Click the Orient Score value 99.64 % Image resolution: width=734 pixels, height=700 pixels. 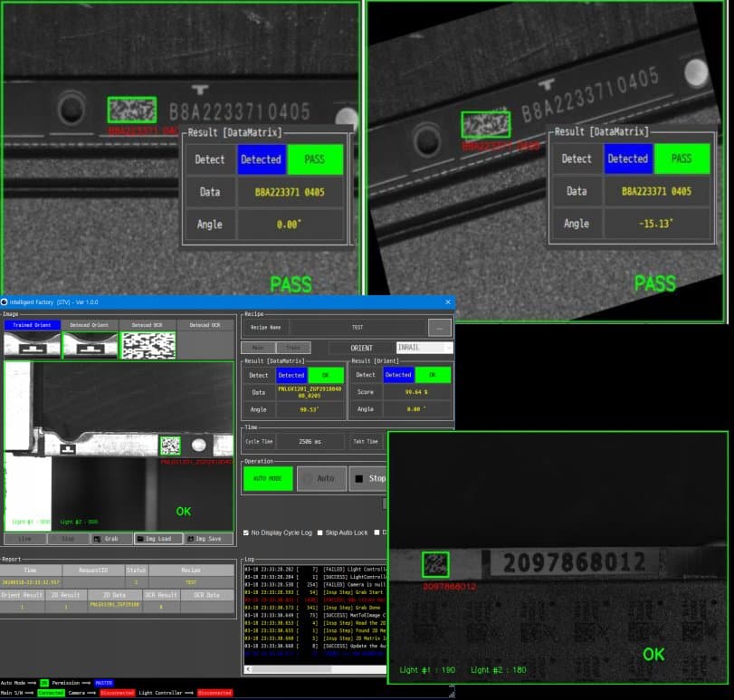click(416, 392)
